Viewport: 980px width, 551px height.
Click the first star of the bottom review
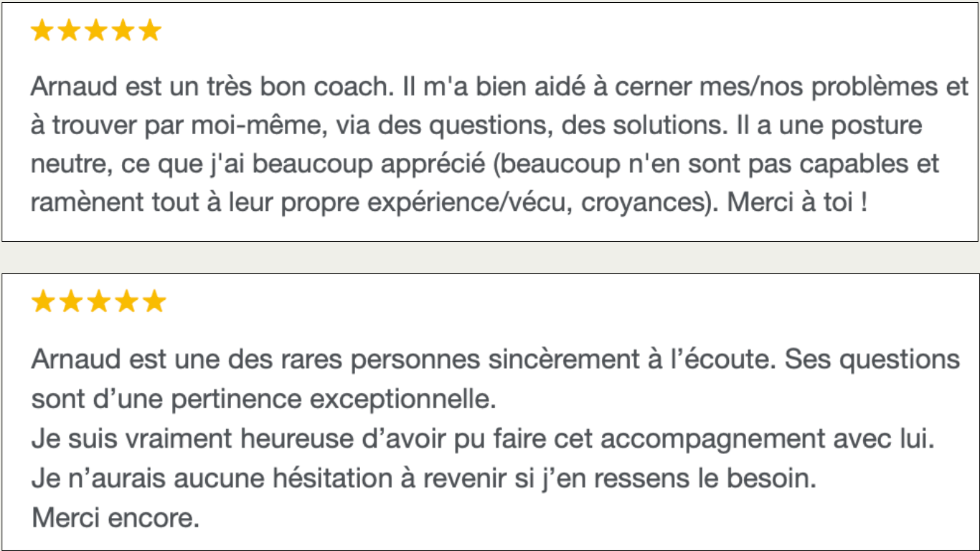coord(44,302)
